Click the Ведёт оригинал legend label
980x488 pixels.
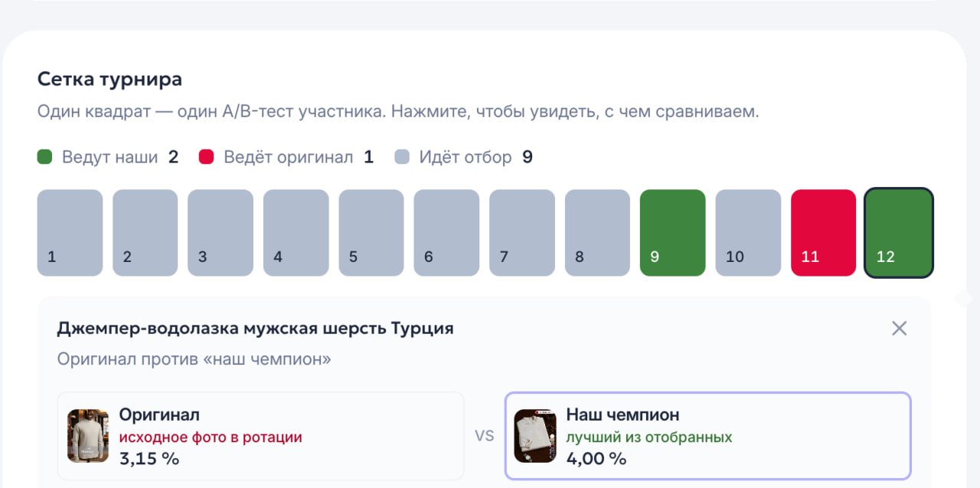288,157
